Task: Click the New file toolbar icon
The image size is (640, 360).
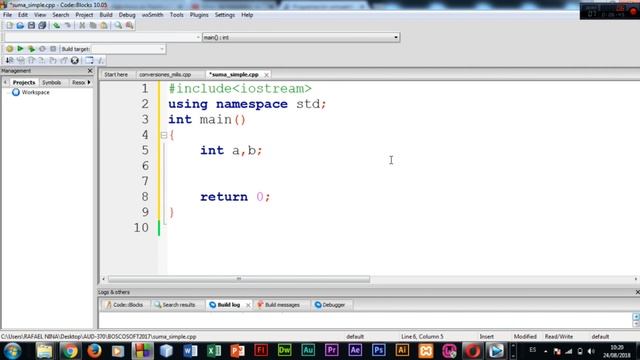Action: click(x=9, y=25)
